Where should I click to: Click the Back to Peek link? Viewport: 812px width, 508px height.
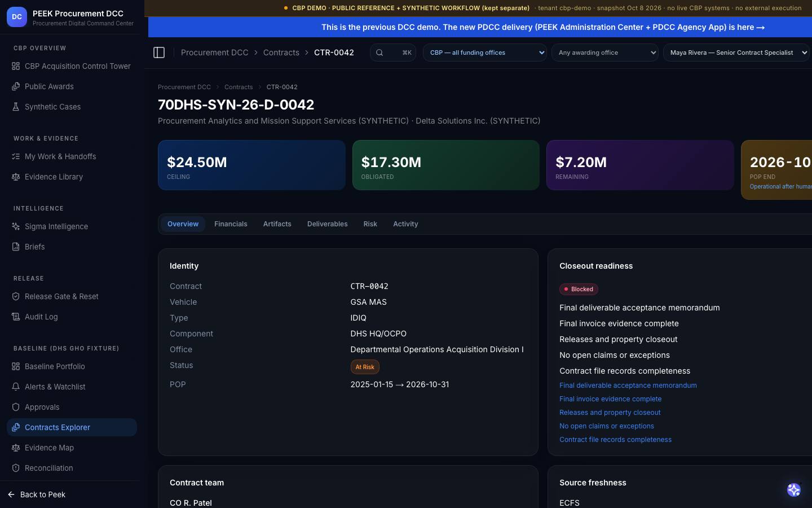click(x=43, y=494)
